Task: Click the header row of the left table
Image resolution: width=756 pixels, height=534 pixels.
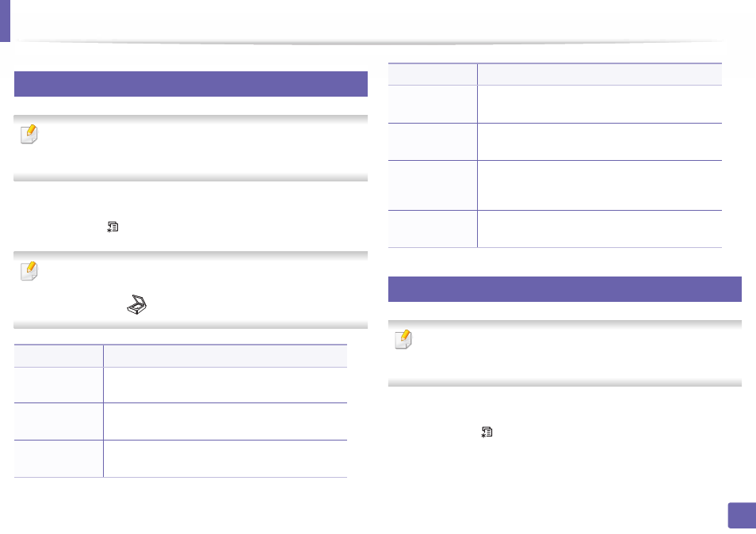Action: pos(181,356)
